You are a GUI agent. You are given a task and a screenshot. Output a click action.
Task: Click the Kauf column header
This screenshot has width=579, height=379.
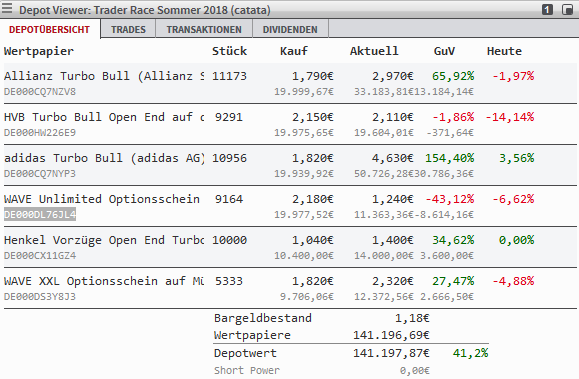(x=294, y=51)
